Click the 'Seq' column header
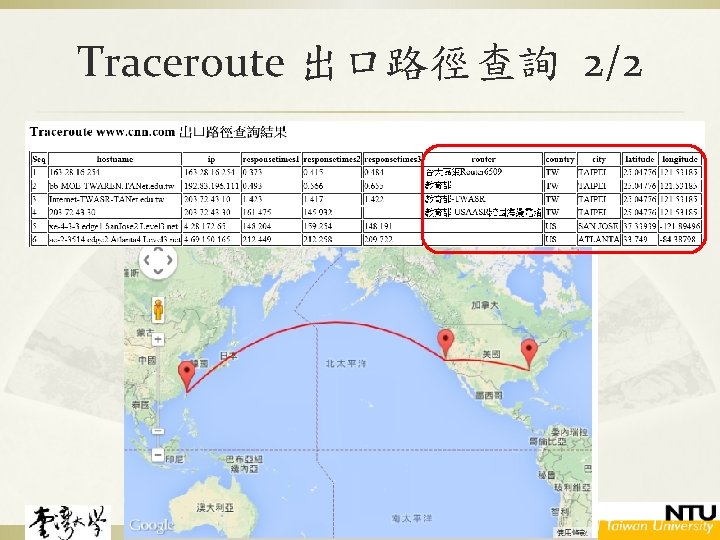 [39, 159]
